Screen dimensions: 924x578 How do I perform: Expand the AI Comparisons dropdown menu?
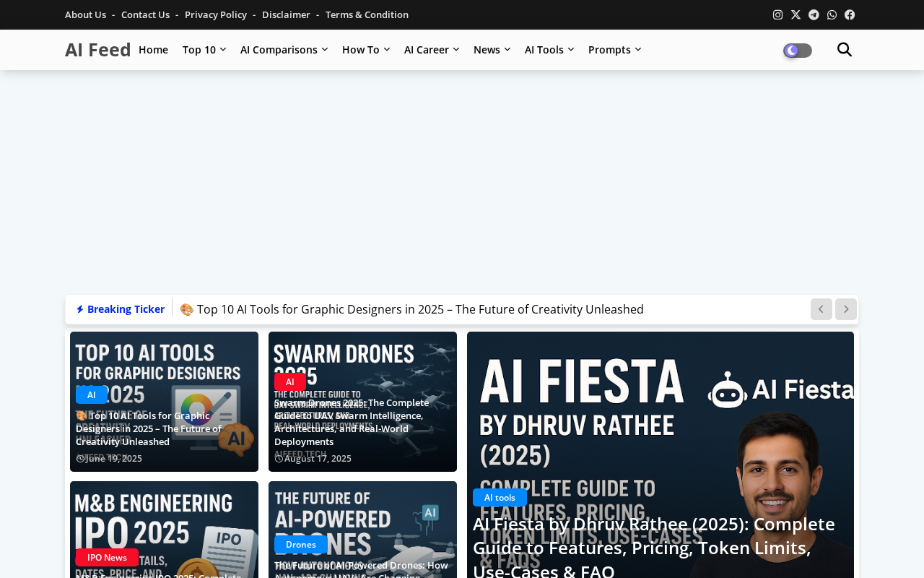[284, 50]
